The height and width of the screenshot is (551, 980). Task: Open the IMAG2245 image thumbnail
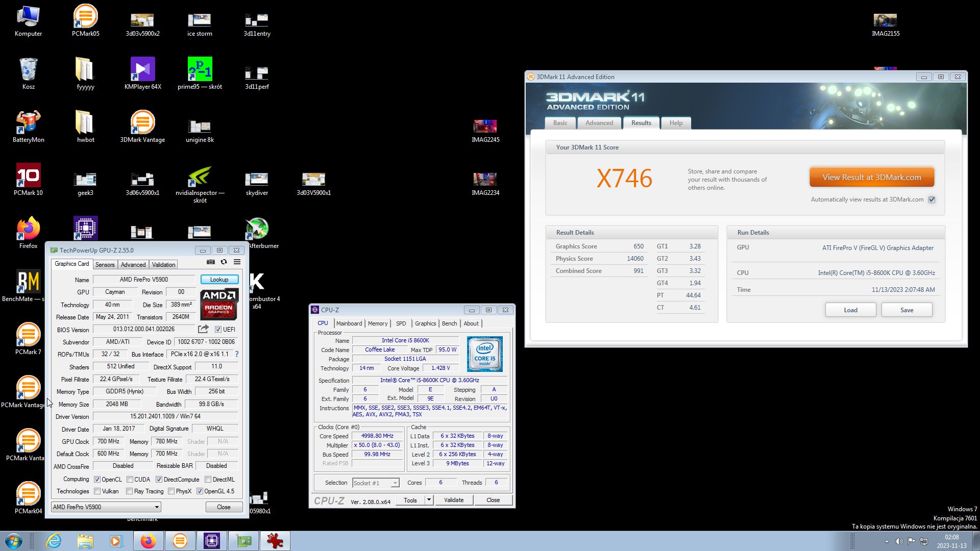point(485,131)
